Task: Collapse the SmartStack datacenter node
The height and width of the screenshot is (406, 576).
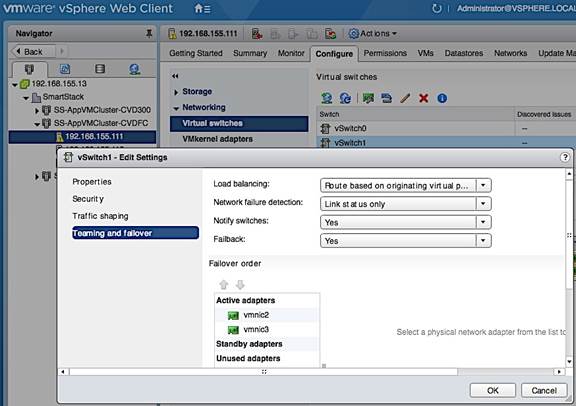Action: tap(26, 98)
